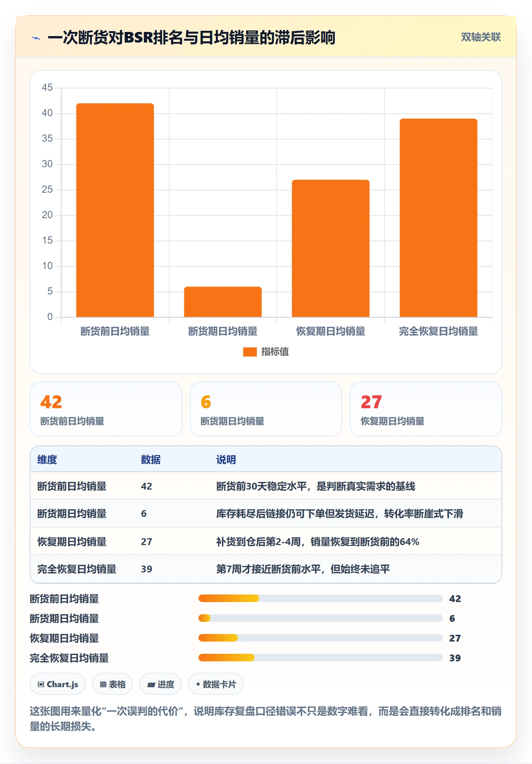Image resolution: width=532 pixels, height=764 pixels.
Task: Click the 进度 chip
Action: (160, 684)
